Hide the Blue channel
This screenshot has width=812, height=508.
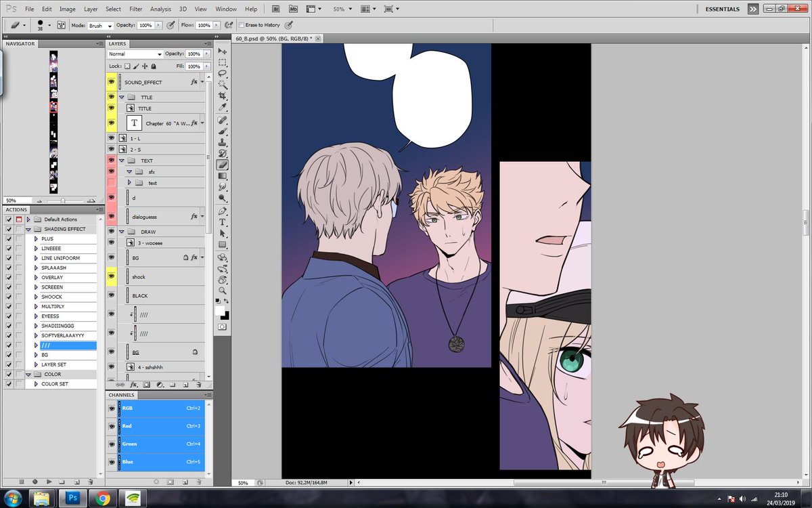[112, 462]
